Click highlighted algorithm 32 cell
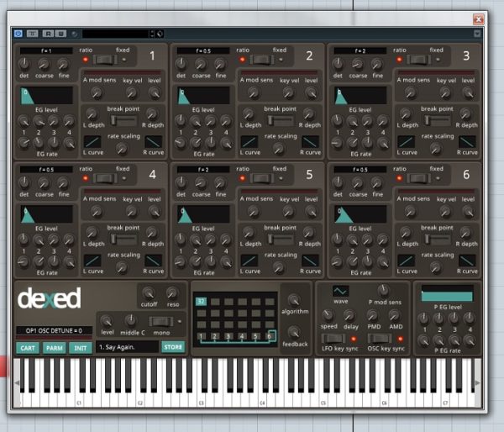 202,302
